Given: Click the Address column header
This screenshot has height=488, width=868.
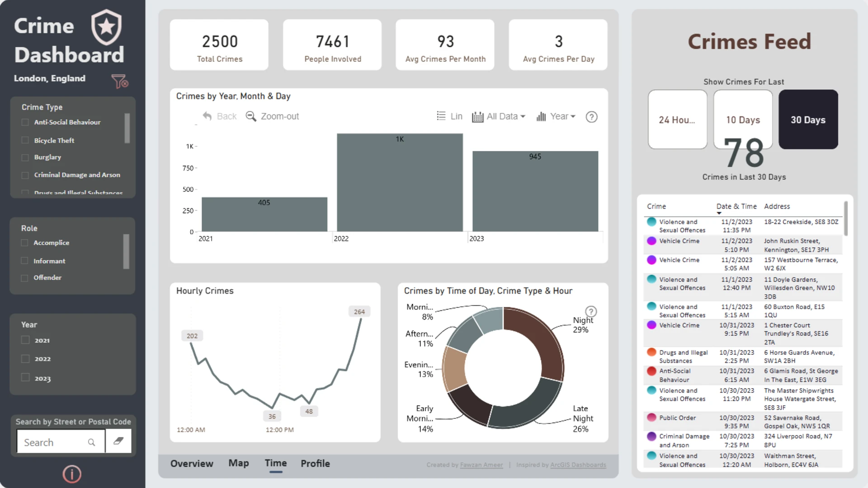Looking at the screenshot, I should (x=777, y=206).
